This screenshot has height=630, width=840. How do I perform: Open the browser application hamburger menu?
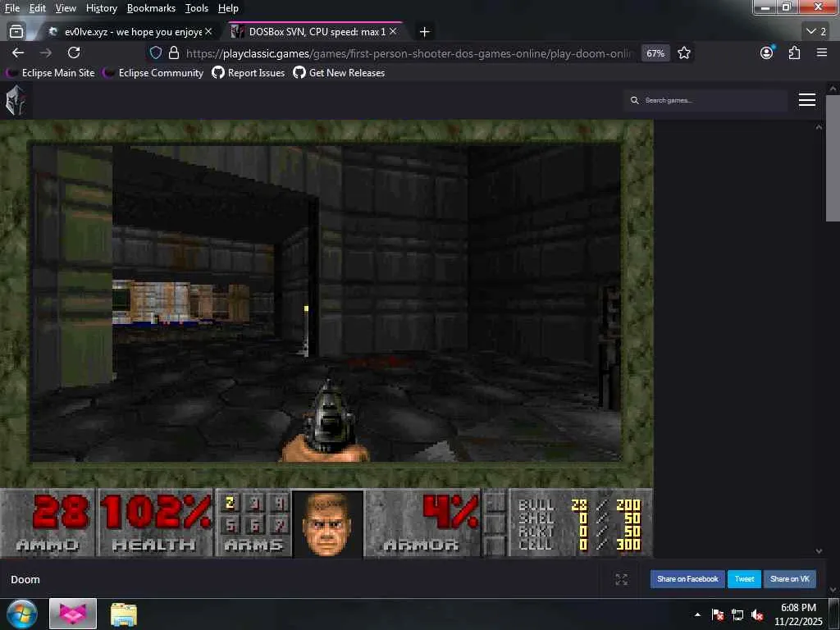(x=822, y=52)
